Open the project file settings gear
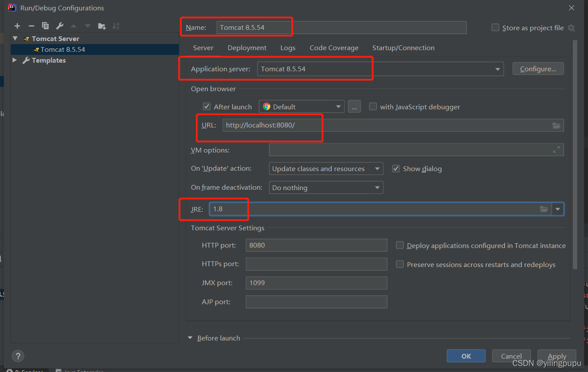Image resolution: width=588 pixels, height=372 pixels. click(571, 28)
